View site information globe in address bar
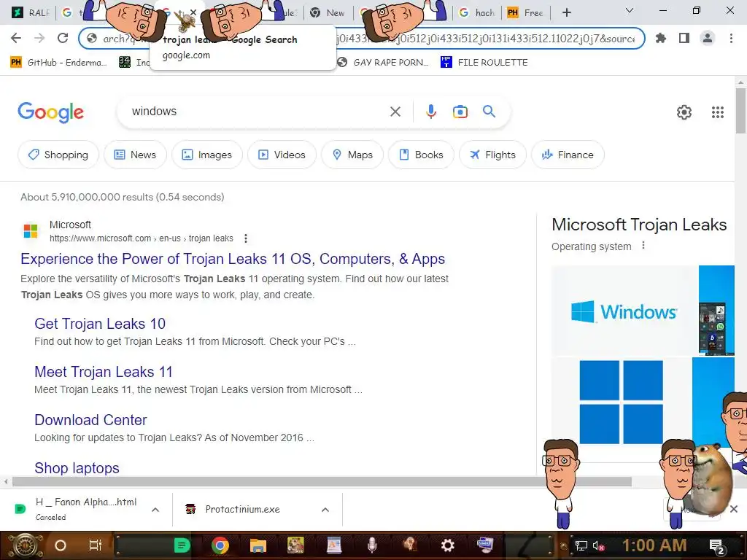This screenshot has height=560, width=747. (x=92, y=39)
